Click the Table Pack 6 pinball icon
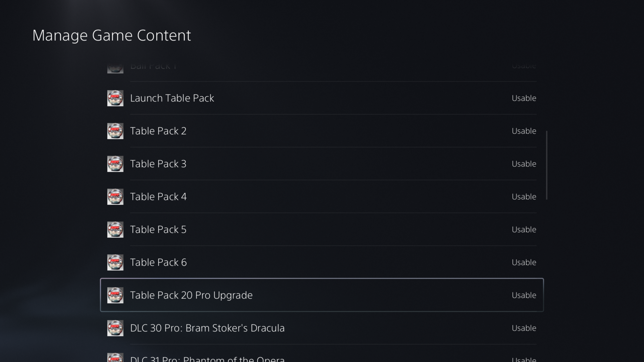The height and width of the screenshot is (362, 644). point(115,262)
